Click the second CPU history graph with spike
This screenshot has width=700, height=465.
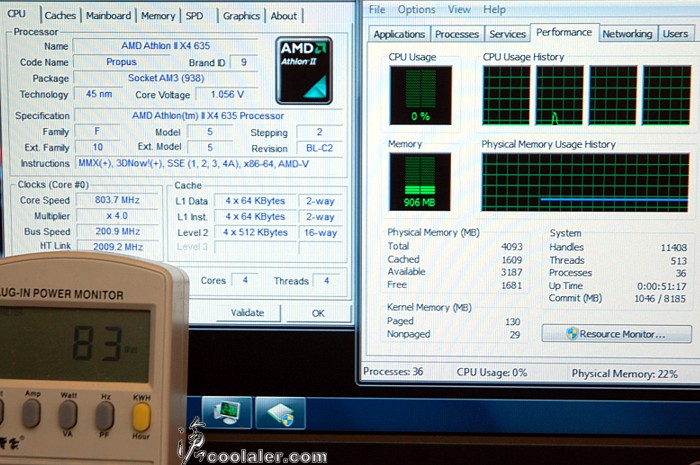(x=559, y=95)
